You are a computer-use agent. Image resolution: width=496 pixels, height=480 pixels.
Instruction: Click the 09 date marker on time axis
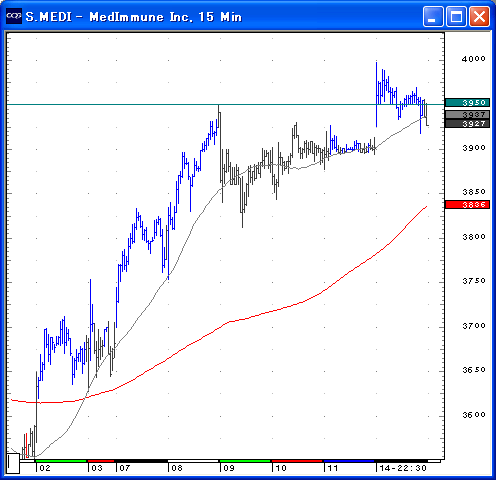[x=229, y=468]
